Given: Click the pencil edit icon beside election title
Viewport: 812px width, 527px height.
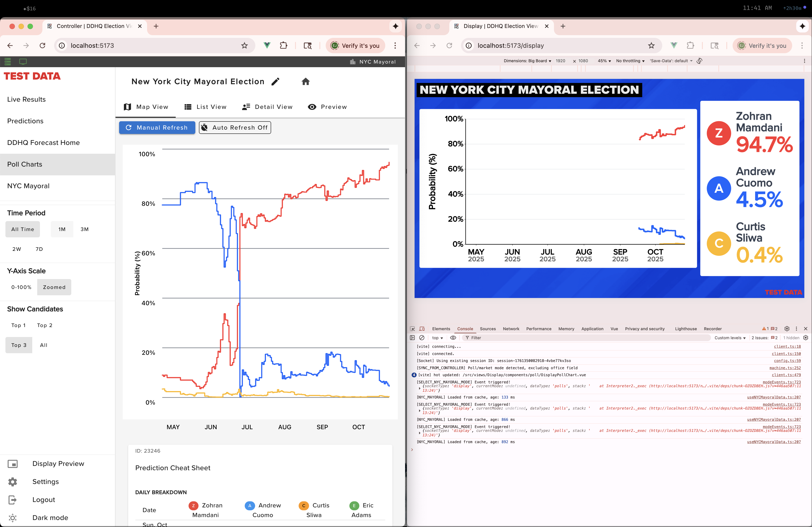Looking at the screenshot, I should pos(275,81).
